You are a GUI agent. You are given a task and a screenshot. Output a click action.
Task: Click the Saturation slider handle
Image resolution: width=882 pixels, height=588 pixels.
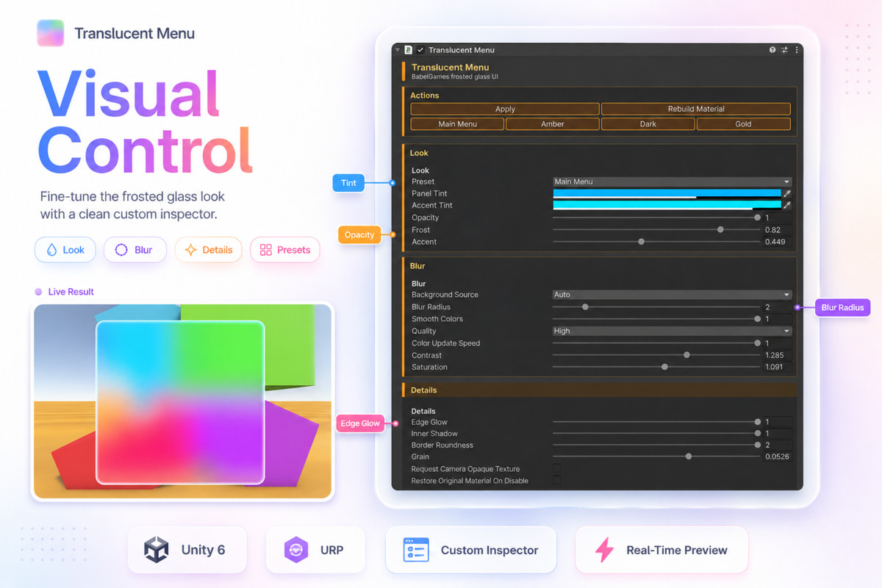pyautogui.click(x=664, y=367)
